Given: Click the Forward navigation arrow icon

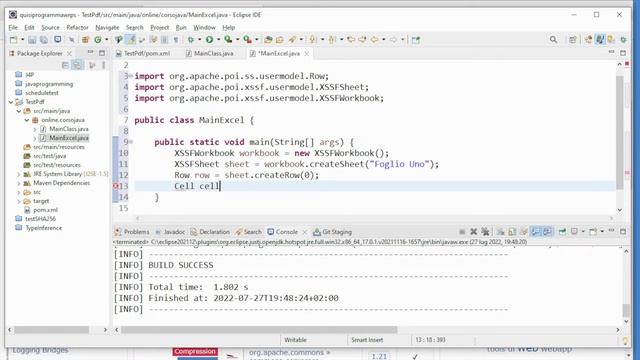Looking at the screenshot, I should click(x=393, y=40).
